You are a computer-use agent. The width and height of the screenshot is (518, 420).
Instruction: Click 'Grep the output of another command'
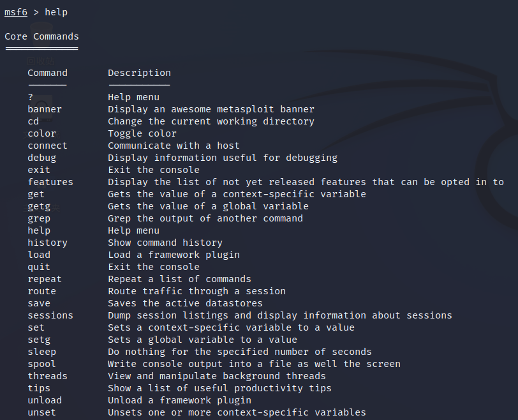tap(205, 218)
